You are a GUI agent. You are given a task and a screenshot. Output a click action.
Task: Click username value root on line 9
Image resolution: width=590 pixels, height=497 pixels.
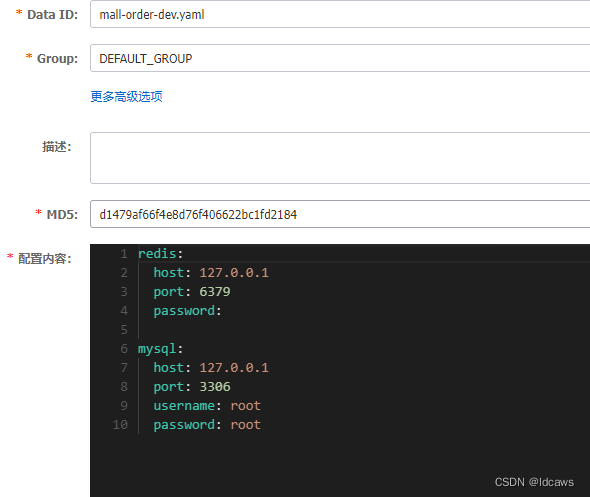point(245,406)
